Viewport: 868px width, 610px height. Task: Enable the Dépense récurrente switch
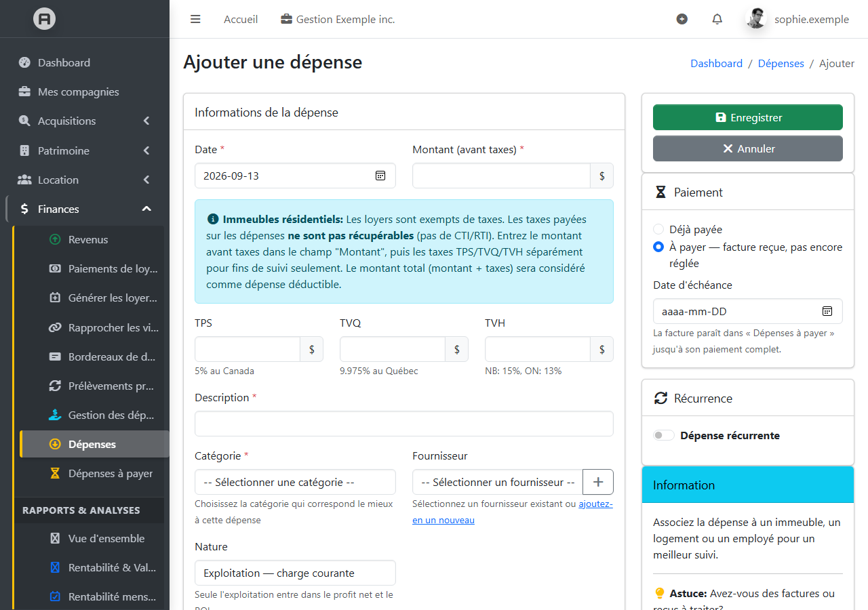664,435
